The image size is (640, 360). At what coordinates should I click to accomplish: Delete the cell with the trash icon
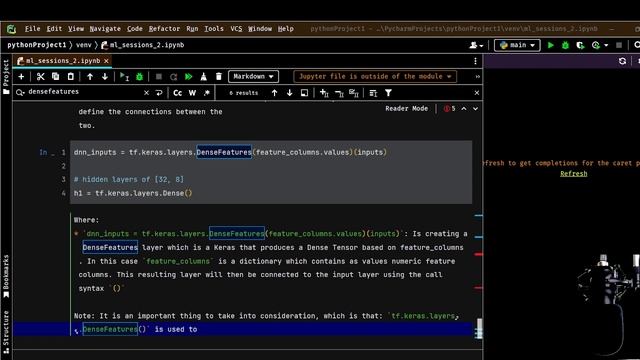[219, 77]
